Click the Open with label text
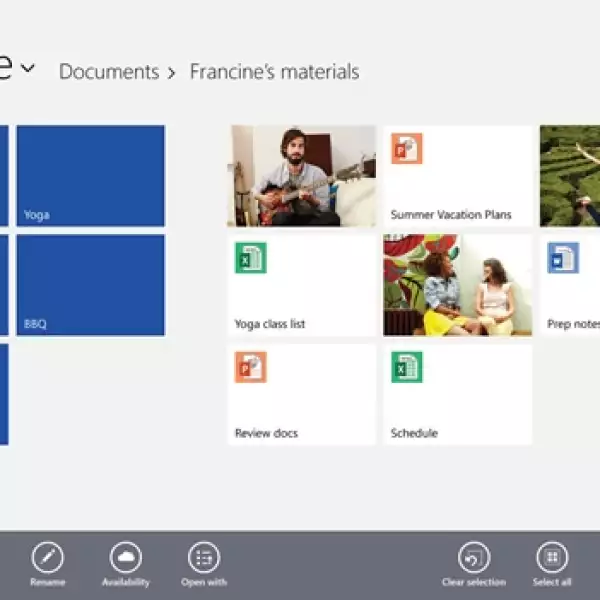The width and height of the screenshot is (600, 600). [204, 582]
